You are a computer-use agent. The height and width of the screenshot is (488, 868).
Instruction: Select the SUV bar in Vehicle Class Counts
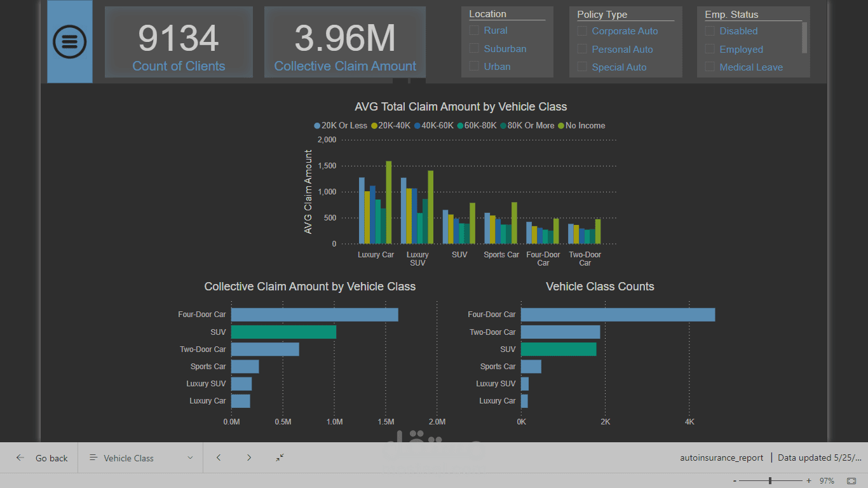pyautogui.click(x=559, y=349)
